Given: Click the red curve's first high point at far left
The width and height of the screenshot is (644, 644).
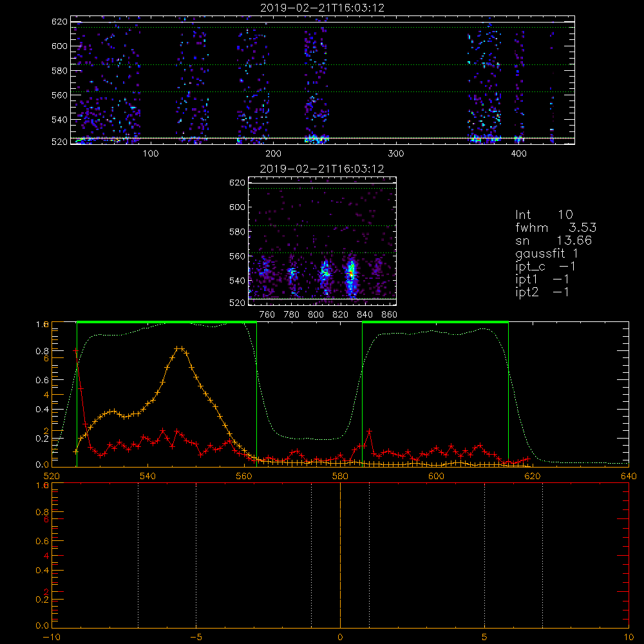Looking at the screenshot, I should (76, 351).
